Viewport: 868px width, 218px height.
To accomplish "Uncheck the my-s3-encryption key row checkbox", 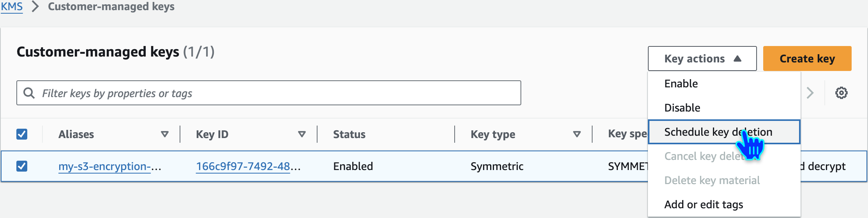I will click(x=22, y=166).
